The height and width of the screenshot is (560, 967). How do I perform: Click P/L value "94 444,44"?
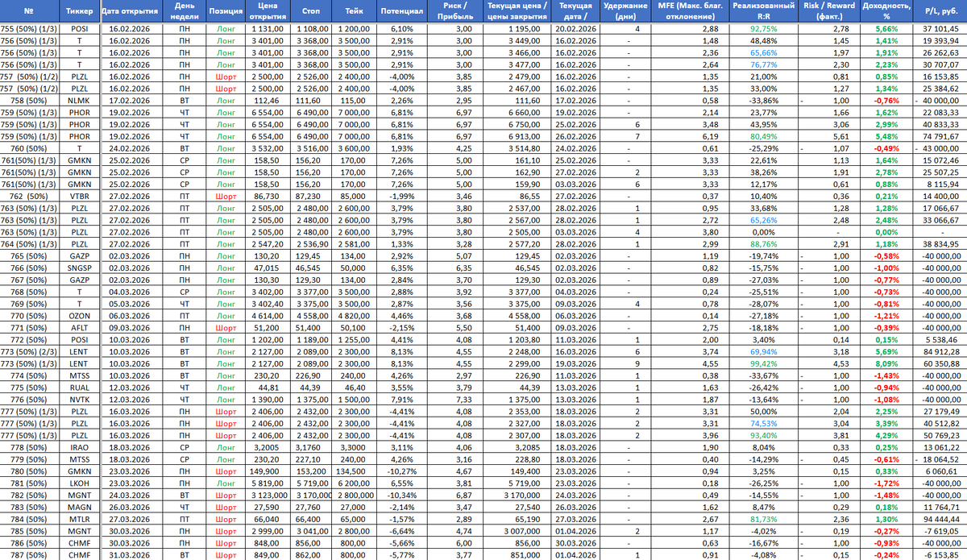(x=941, y=521)
